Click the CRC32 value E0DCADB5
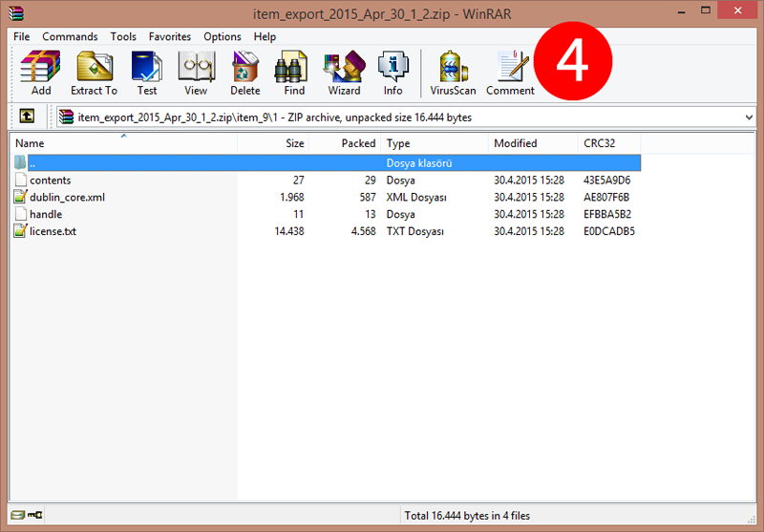The height and width of the screenshot is (532, 764). [x=609, y=231]
